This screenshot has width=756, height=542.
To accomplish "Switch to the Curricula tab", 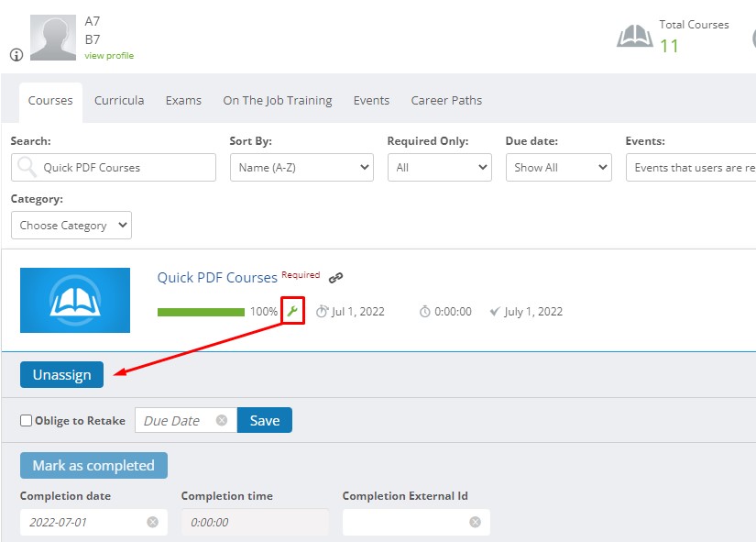I will [x=119, y=100].
